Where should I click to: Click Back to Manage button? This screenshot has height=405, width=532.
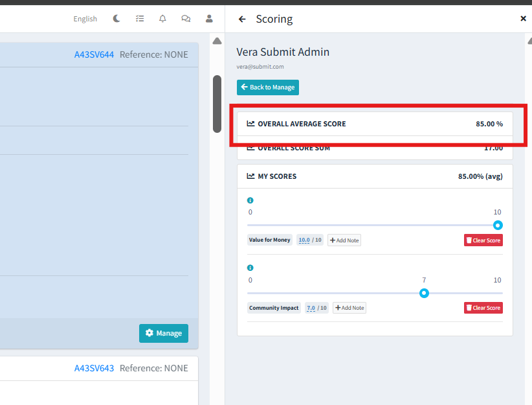(x=268, y=87)
